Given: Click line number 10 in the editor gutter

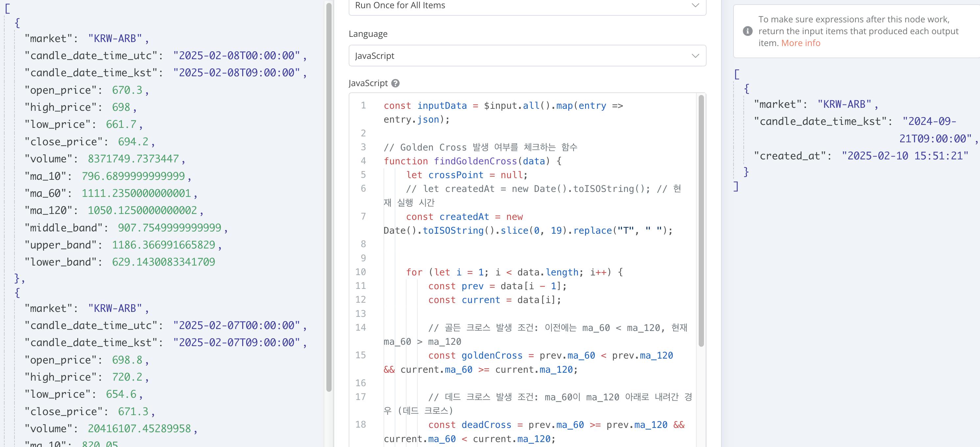Looking at the screenshot, I should [360, 272].
